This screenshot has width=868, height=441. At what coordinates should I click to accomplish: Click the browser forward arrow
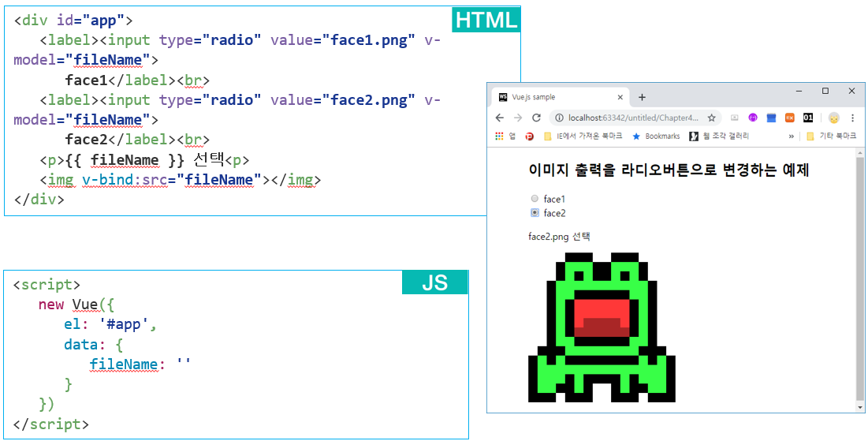[x=518, y=118]
